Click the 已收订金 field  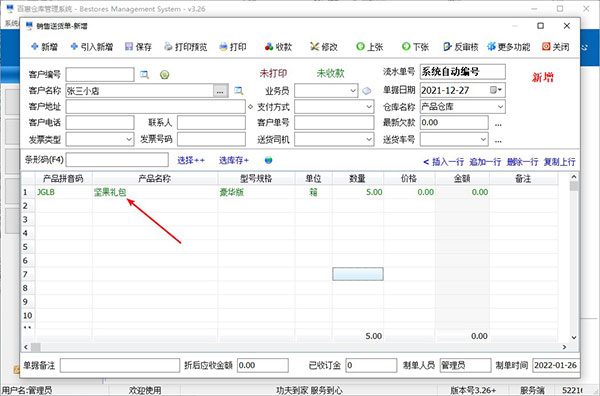click(371, 365)
